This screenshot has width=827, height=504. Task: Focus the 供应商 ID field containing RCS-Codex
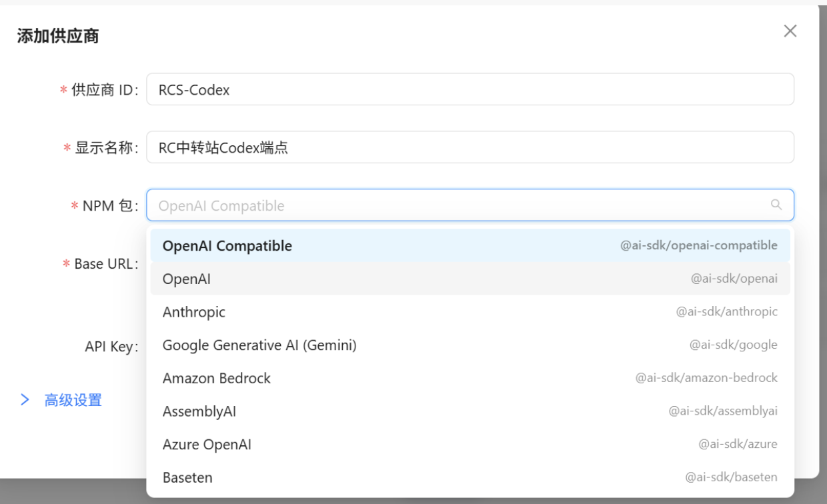(x=470, y=89)
